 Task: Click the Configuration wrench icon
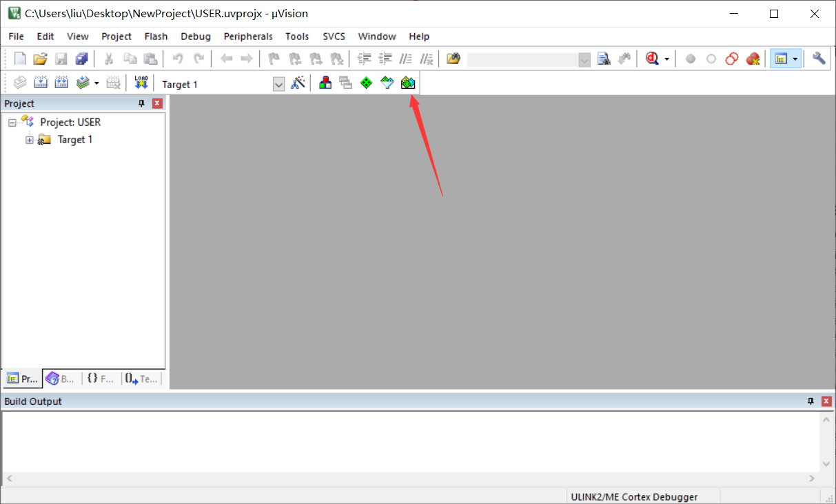coord(818,59)
